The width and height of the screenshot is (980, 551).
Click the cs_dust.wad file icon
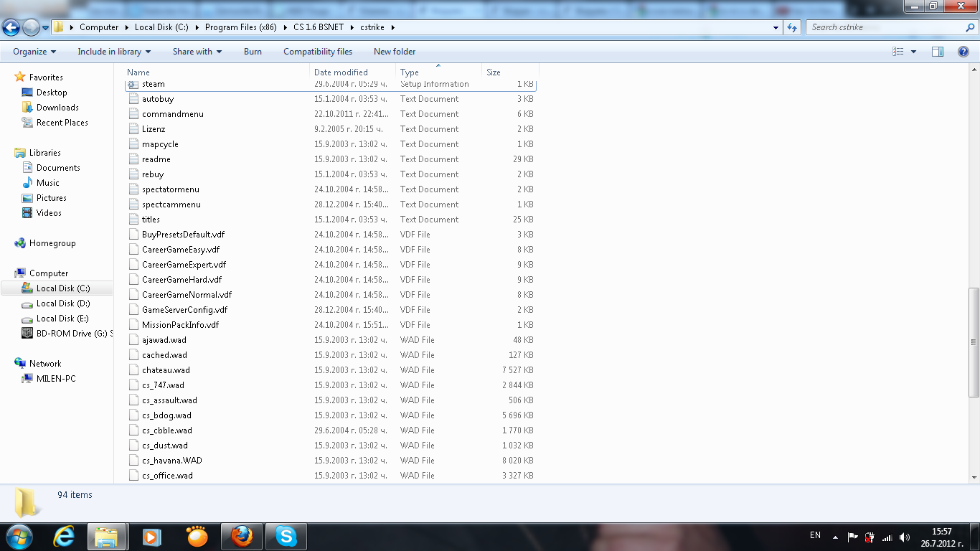[133, 446]
